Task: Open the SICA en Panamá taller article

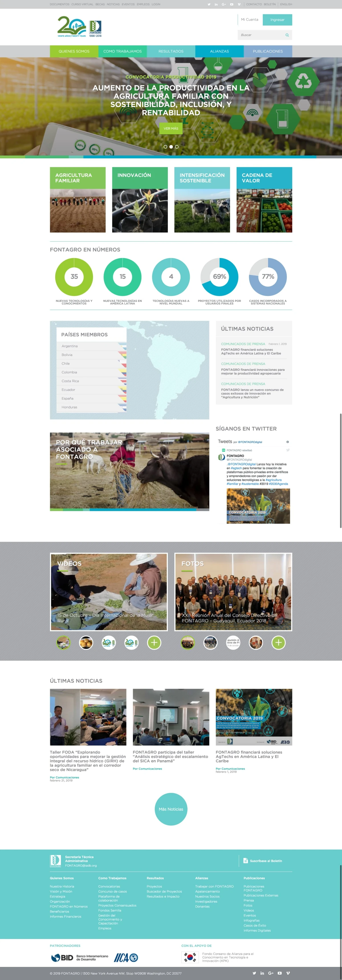Action: [171, 756]
